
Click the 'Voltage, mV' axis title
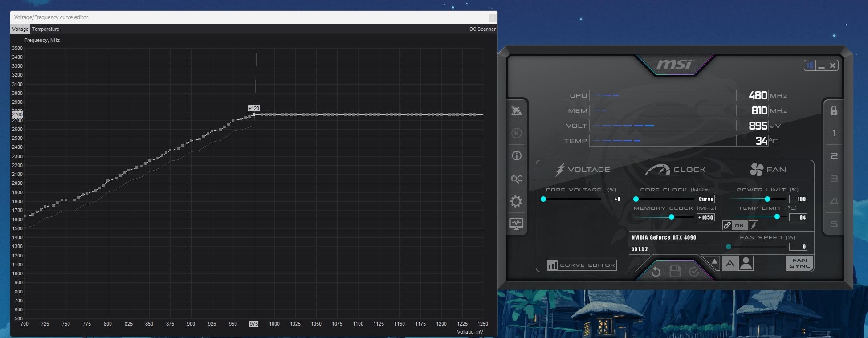(470, 332)
